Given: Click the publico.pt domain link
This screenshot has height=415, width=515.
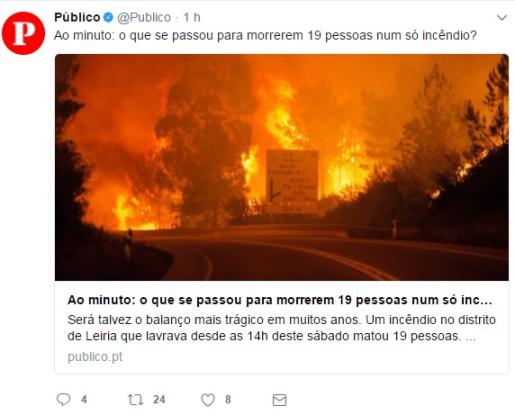Looking at the screenshot, I should 95,357.
